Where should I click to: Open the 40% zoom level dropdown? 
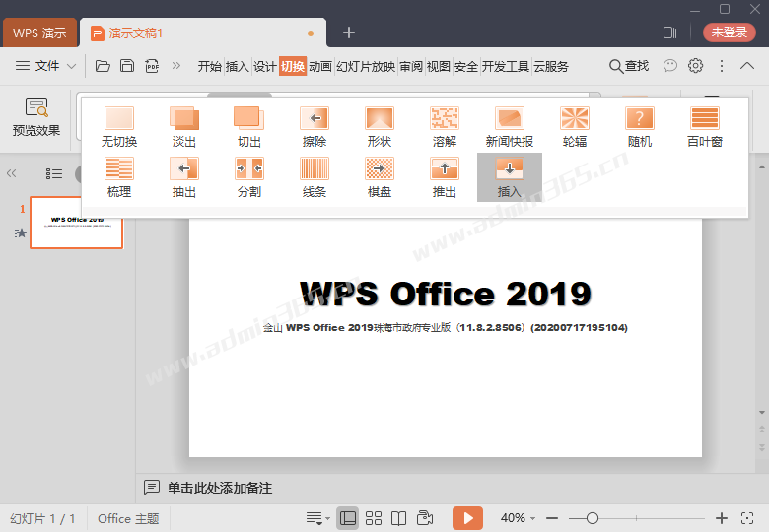coord(533,518)
